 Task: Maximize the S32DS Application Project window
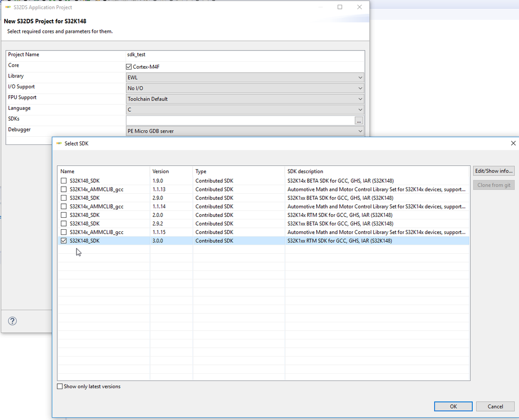pos(340,7)
